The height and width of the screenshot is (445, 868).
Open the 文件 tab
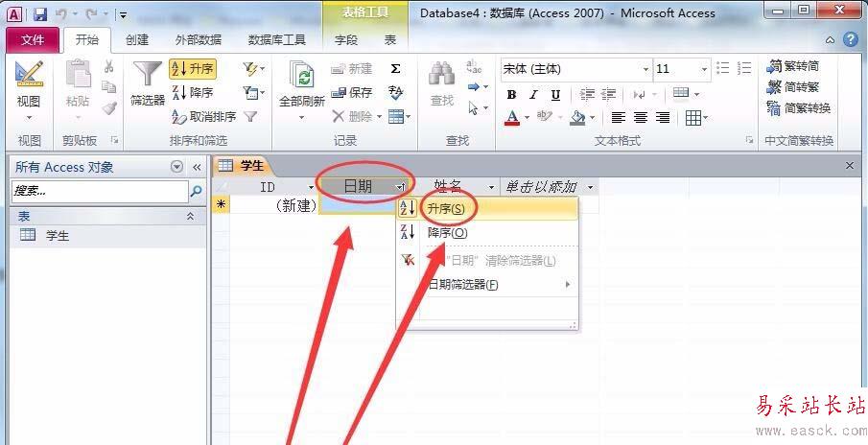(x=33, y=40)
